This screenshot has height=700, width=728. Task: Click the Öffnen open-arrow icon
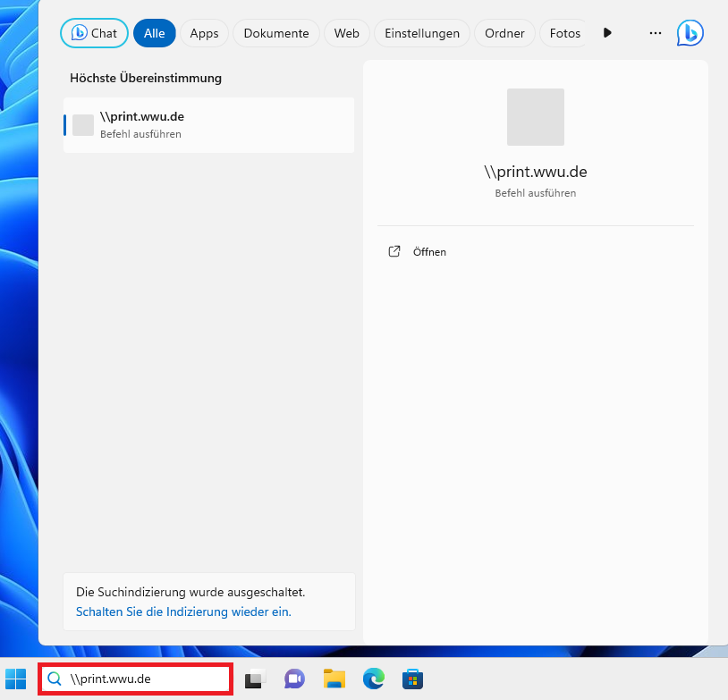(x=394, y=251)
